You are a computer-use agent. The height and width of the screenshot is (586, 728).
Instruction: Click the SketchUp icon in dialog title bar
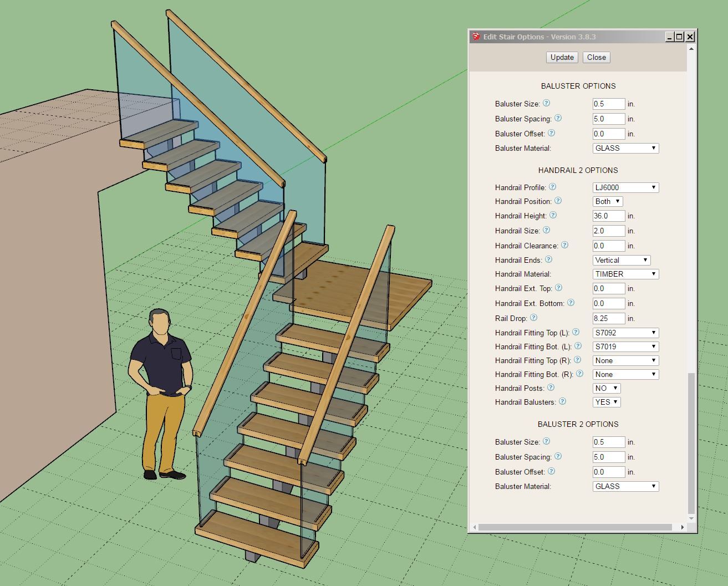click(476, 37)
